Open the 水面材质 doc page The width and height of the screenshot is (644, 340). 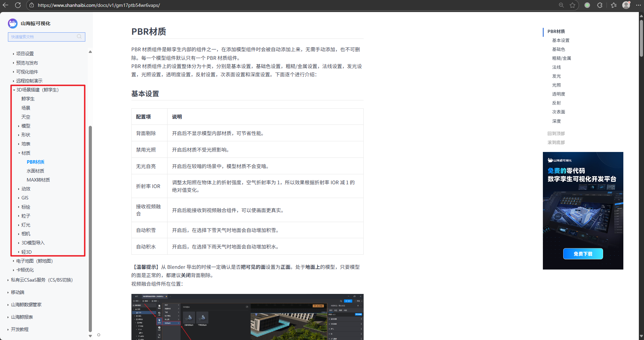tap(35, 171)
